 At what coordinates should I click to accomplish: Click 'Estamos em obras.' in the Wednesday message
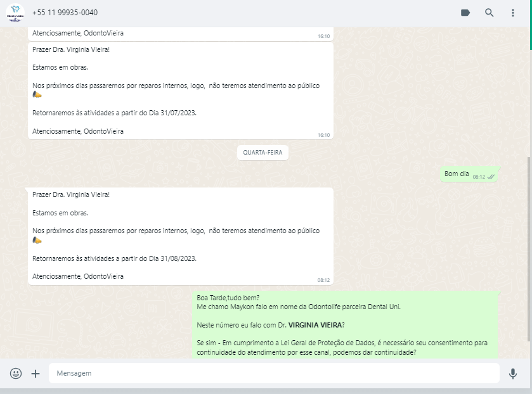click(x=60, y=213)
